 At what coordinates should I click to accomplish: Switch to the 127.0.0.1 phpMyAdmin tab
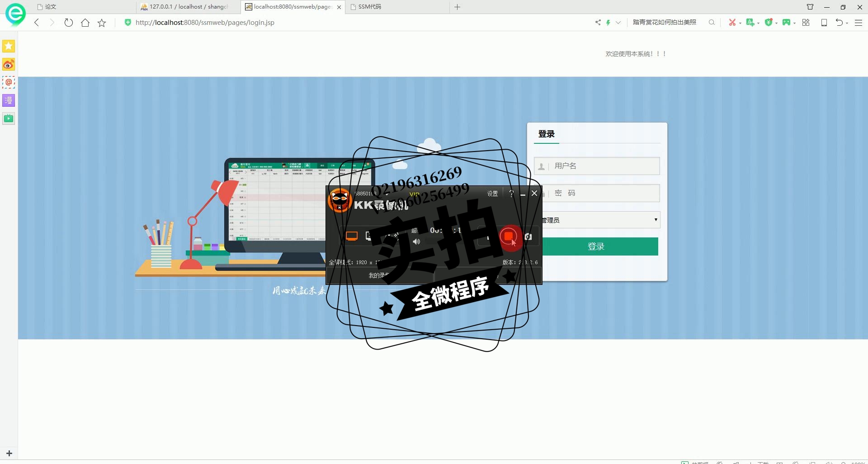coord(188,7)
